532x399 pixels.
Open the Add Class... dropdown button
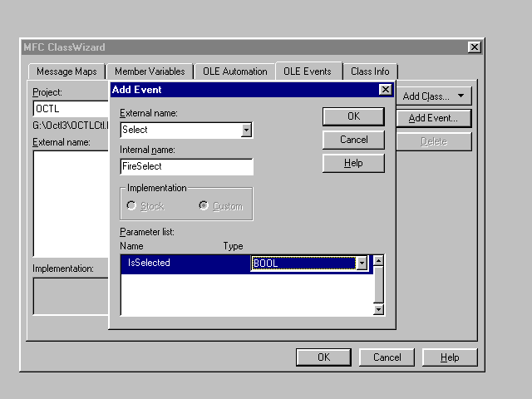tap(436, 96)
